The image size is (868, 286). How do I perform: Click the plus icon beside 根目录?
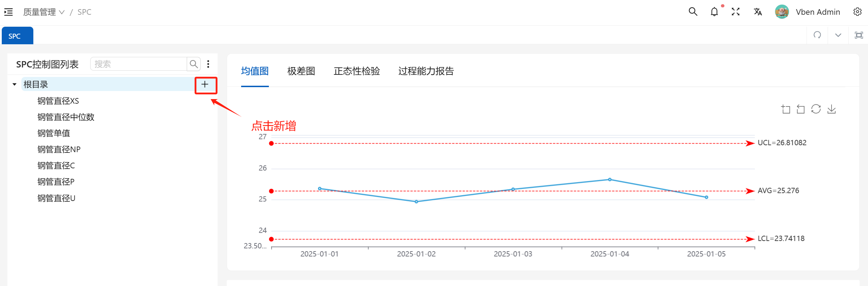tap(205, 85)
